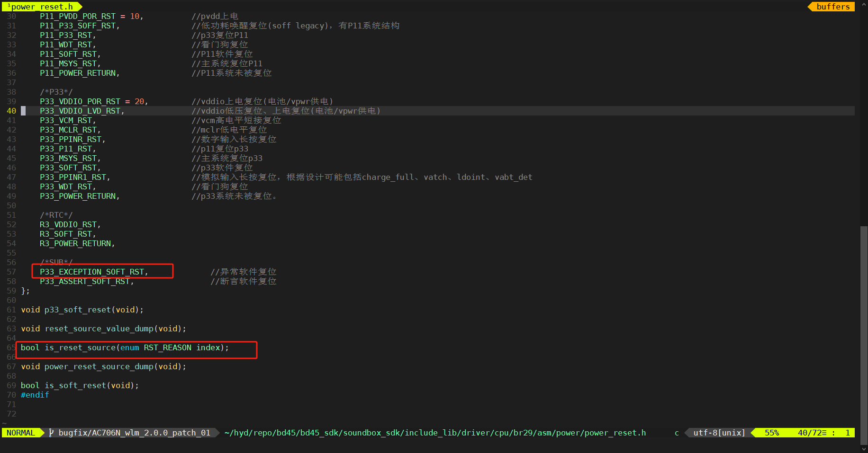Click bool is_reset_source declaration

pos(125,347)
